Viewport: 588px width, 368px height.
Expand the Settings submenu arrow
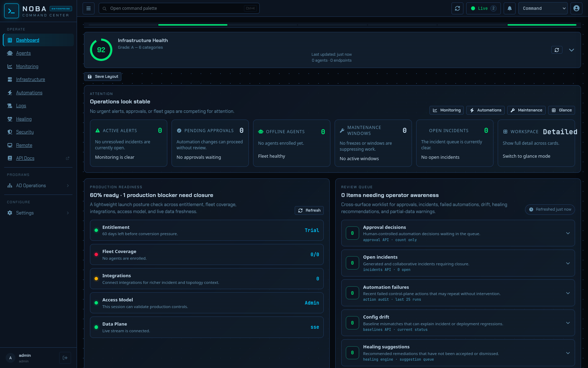[68, 213]
